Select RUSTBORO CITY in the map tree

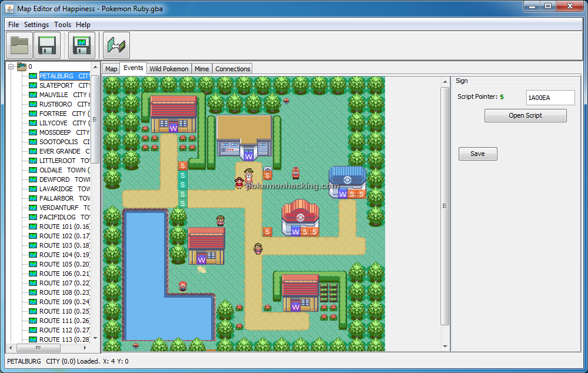[64, 104]
